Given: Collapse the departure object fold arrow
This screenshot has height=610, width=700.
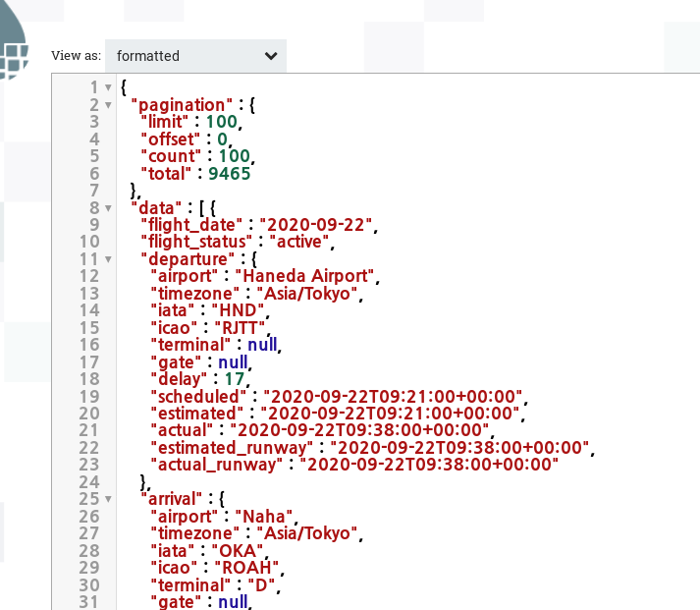Looking at the screenshot, I should pyautogui.click(x=108, y=259).
